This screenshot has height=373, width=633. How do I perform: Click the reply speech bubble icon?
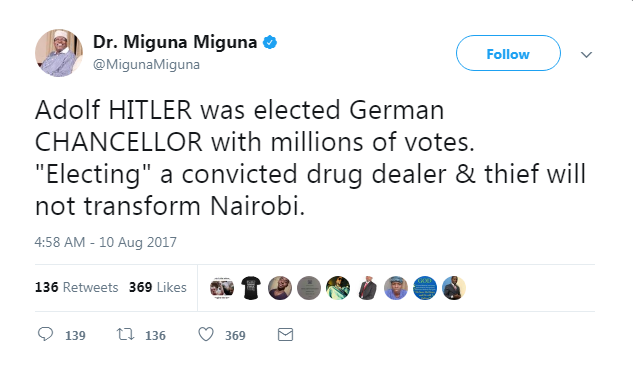coord(45,334)
